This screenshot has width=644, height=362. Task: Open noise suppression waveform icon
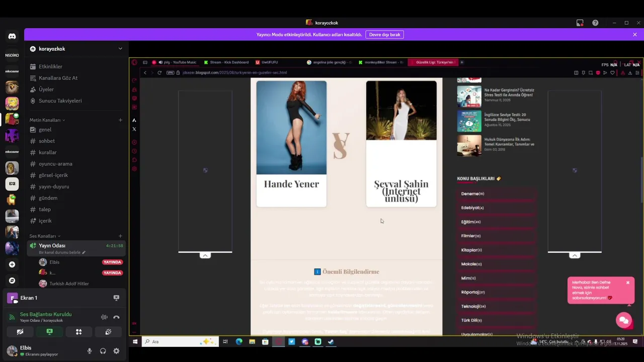click(x=104, y=317)
